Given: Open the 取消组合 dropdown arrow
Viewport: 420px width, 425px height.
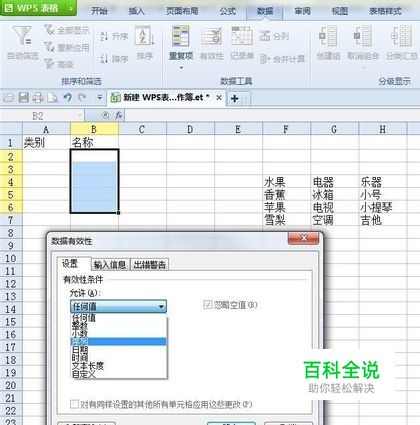Looking at the screenshot, I should tap(363, 68).
